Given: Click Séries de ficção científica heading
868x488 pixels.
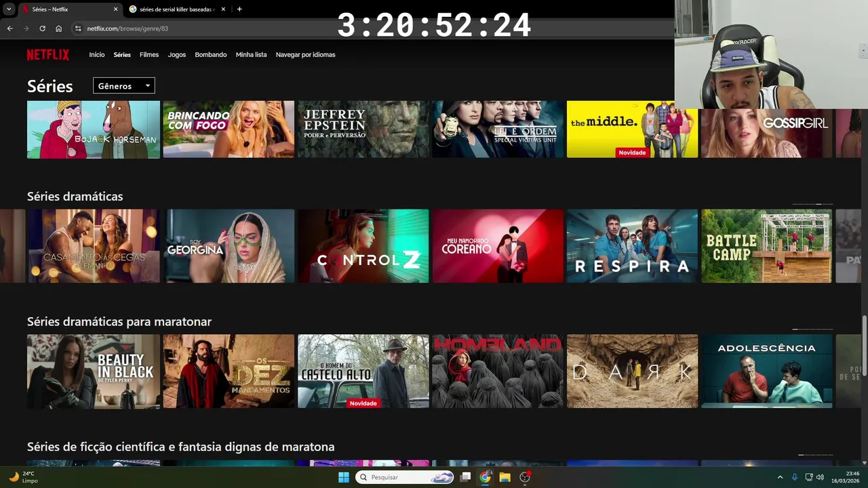Looking at the screenshot, I should (x=180, y=447).
